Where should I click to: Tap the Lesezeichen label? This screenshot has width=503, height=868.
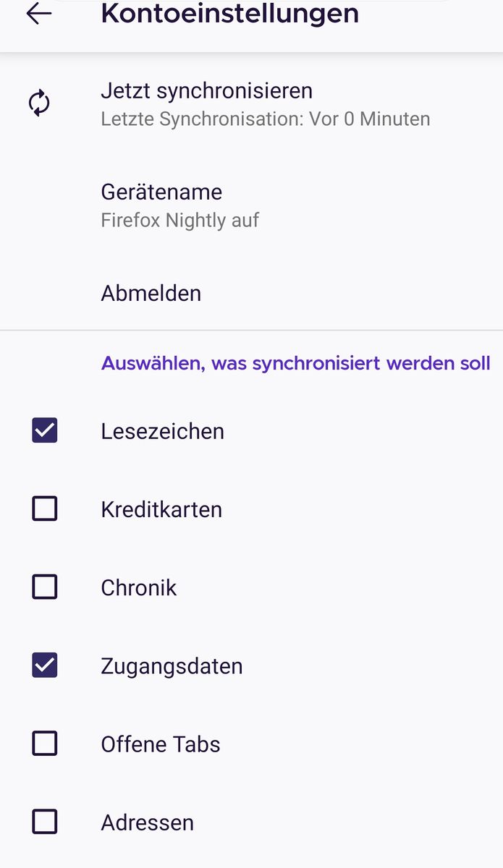click(x=162, y=432)
